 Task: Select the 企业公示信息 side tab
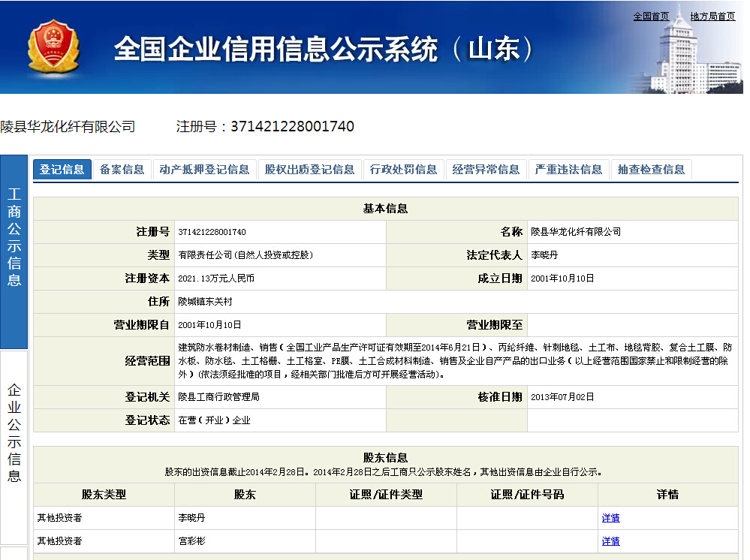(14, 447)
